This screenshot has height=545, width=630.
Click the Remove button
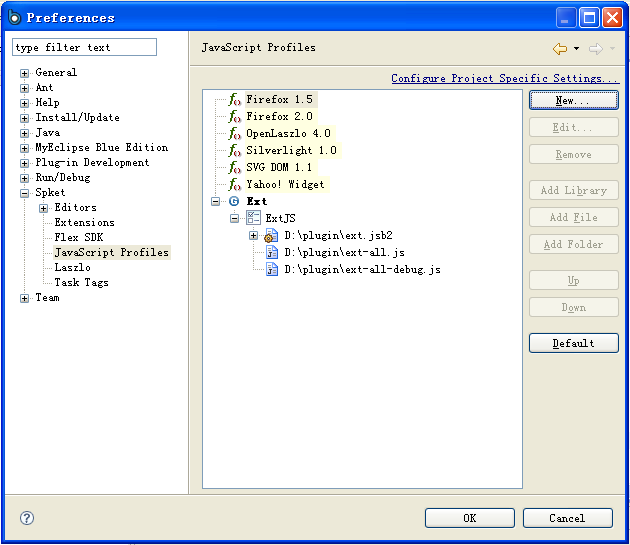pyautogui.click(x=573, y=154)
